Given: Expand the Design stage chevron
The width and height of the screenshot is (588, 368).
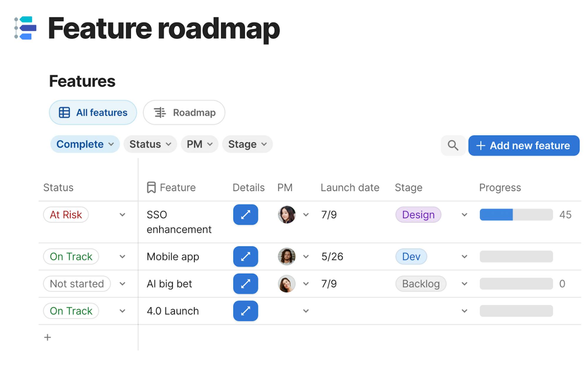Looking at the screenshot, I should click(x=464, y=215).
